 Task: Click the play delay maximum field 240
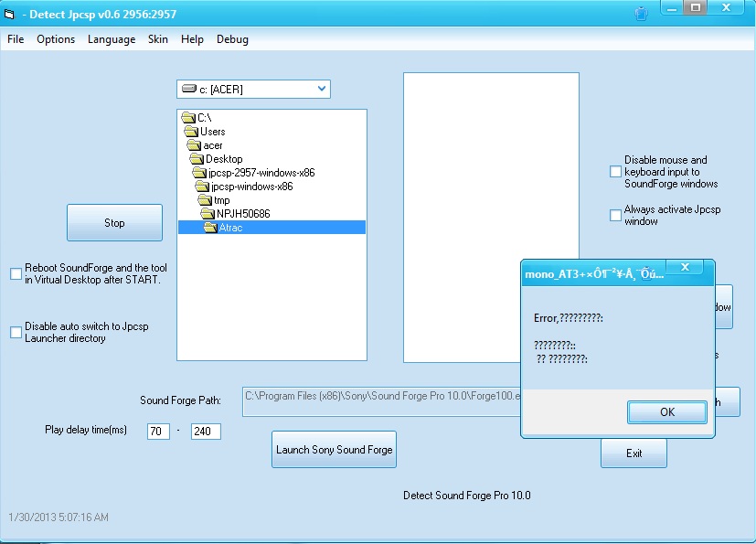206,432
